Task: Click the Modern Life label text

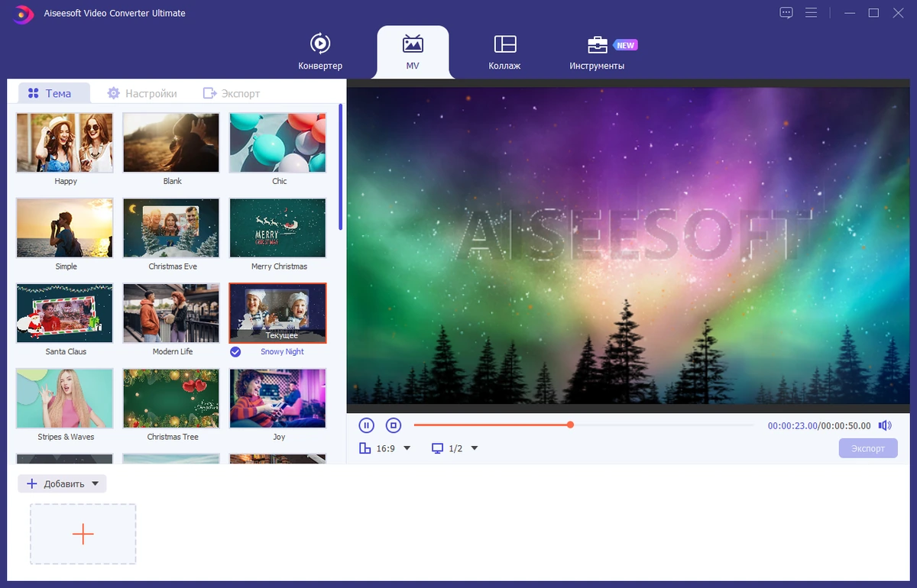Action: [173, 352]
